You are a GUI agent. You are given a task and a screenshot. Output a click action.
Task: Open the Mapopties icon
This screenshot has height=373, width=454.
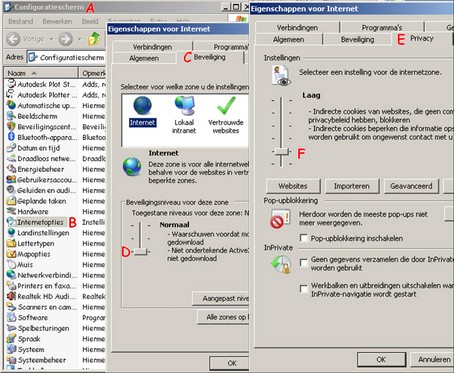pyautogui.click(x=12, y=254)
